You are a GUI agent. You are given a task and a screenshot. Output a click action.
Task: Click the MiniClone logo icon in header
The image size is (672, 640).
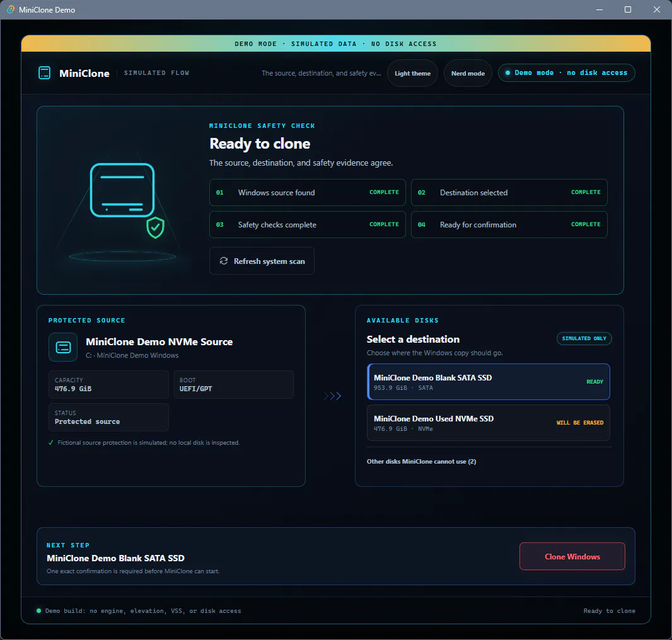point(45,73)
